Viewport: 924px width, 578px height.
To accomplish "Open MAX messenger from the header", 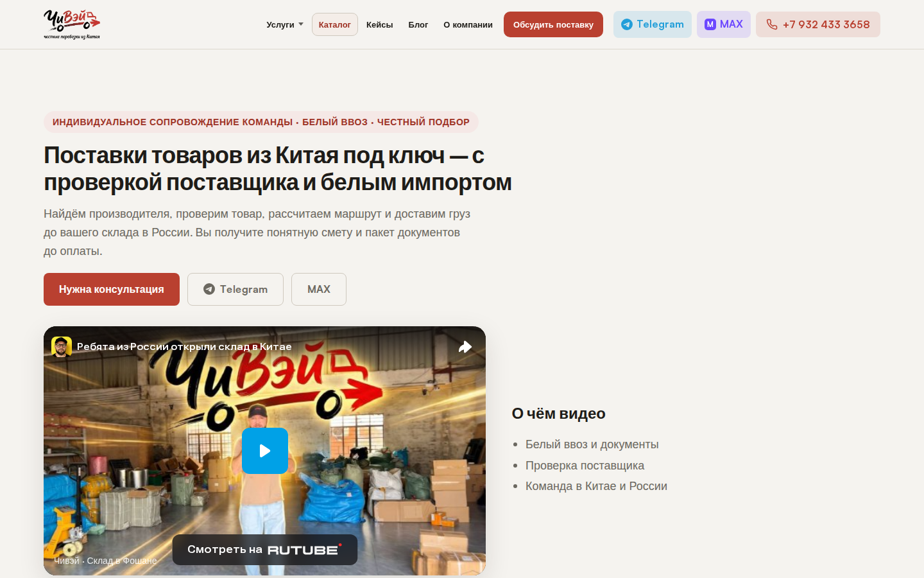I will (724, 24).
